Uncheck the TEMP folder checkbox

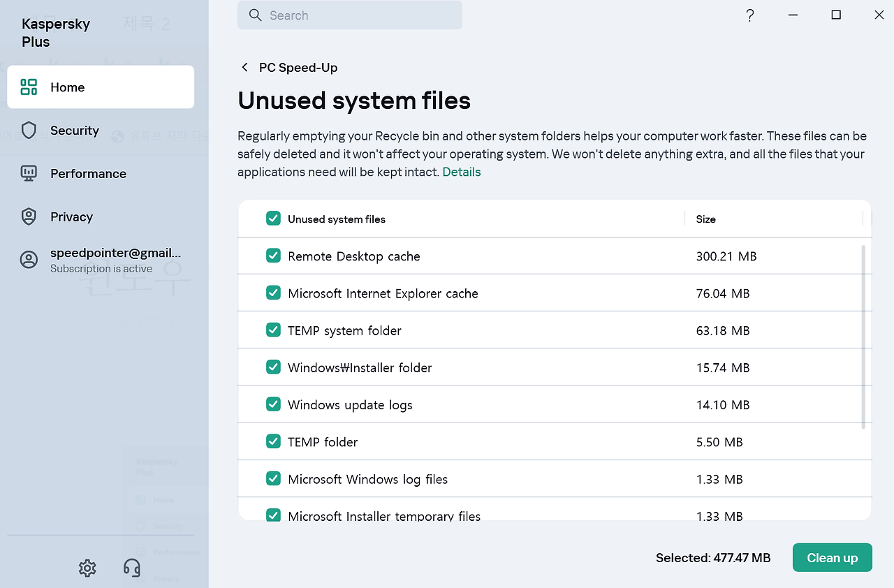click(273, 441)
